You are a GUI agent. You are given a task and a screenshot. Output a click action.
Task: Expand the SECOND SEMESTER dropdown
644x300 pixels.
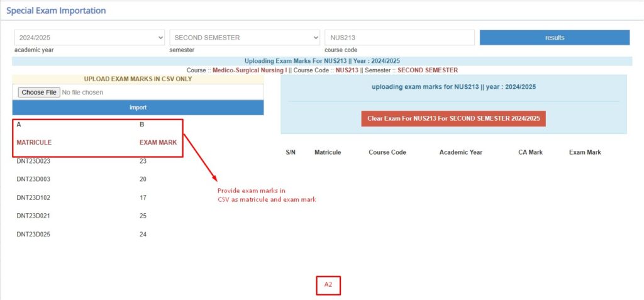pyautogui.click(x=245, y=38)
